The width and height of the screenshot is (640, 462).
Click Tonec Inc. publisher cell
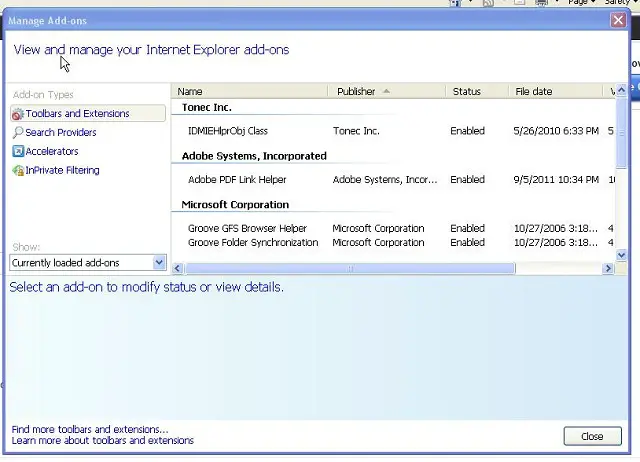point(356,131)
